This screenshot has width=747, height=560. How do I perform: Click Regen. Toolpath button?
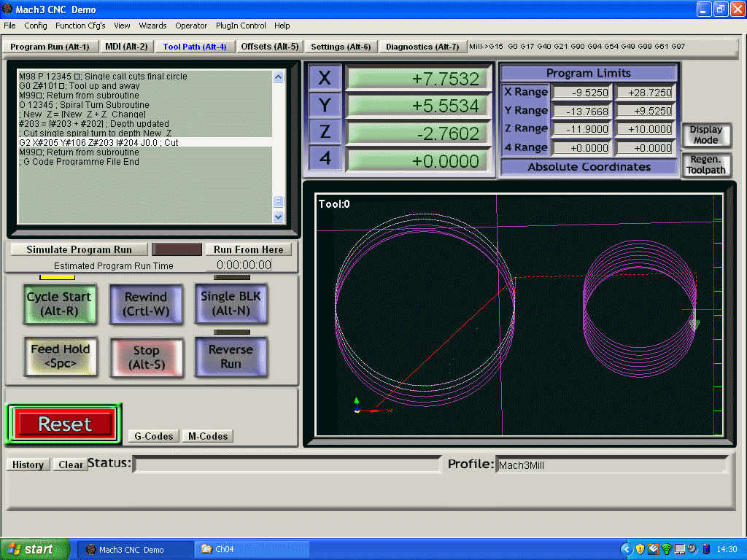(x=706, y=165)
